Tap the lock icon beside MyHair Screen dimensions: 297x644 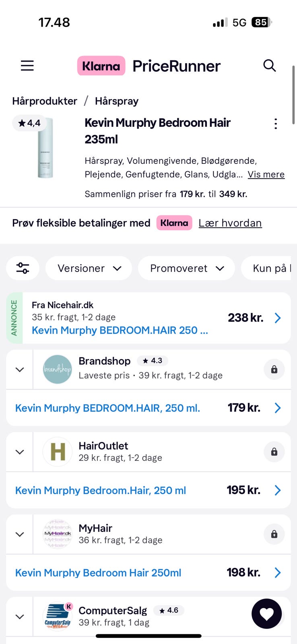(274, 534)
